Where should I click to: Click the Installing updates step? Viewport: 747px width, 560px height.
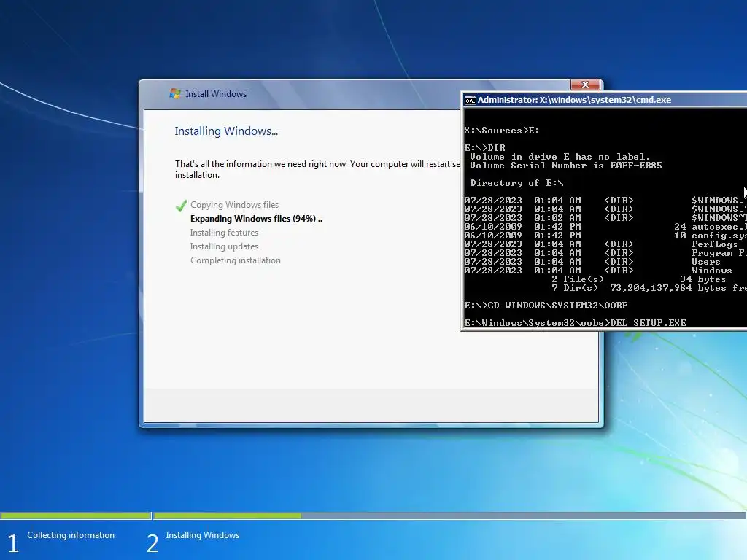(x=224, y=246)
